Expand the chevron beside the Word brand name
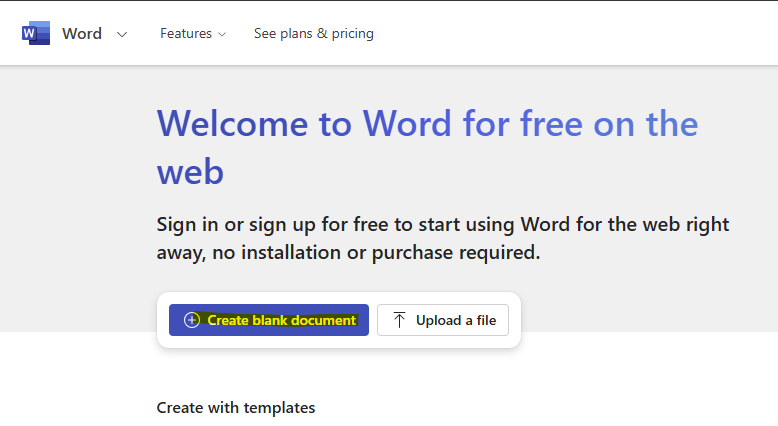The width and height of the screenshot is (778, 426). click(122, 34)
